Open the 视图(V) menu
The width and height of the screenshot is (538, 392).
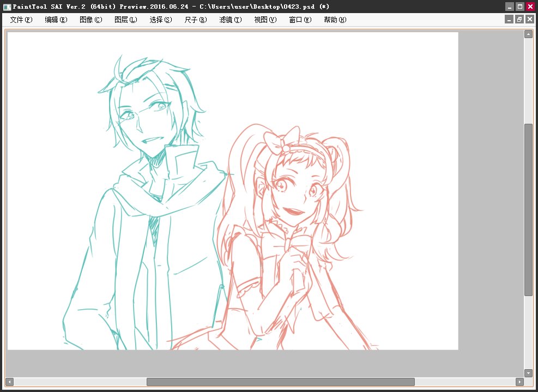point(265,20)
